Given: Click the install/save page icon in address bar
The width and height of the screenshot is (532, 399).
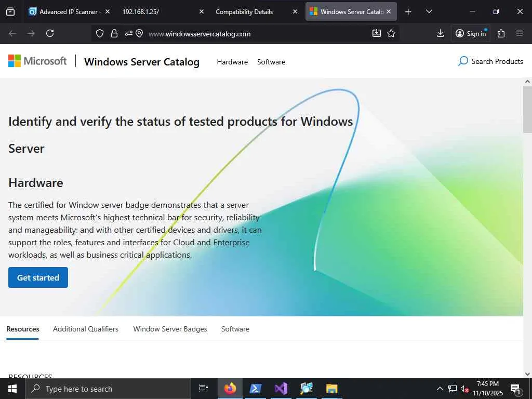Looking at the screenshot, I should (377, 33).
